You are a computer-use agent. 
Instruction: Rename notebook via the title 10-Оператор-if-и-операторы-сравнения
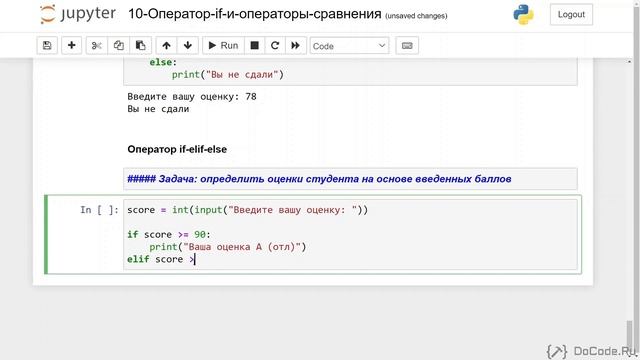tap(255, 14)
